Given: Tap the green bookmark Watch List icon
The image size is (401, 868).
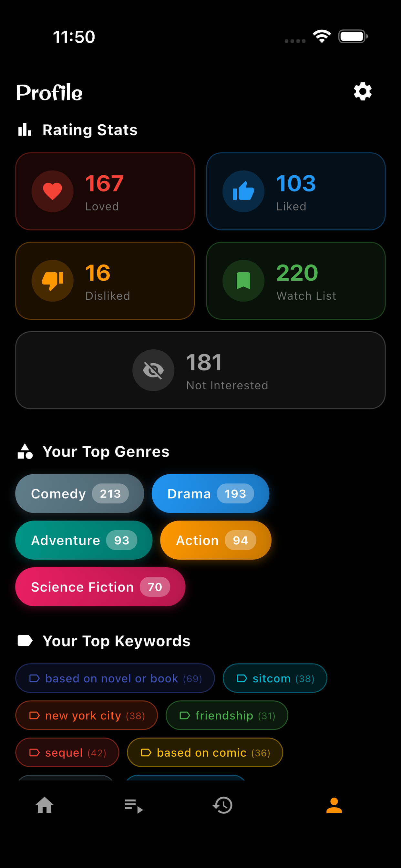Looking at the screenshot, I should click(x=243, y=281).
